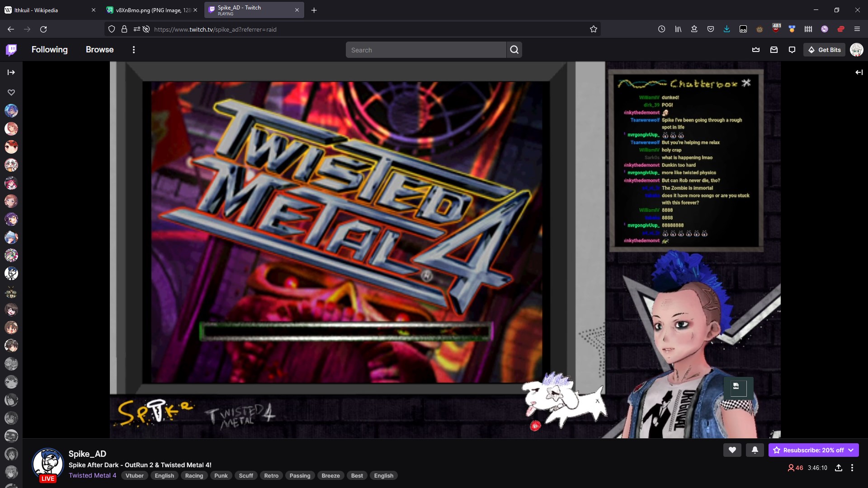Toggle the notification bell for Spike_AD
Viewport: 868px width, 488px height.
(755, 450)
